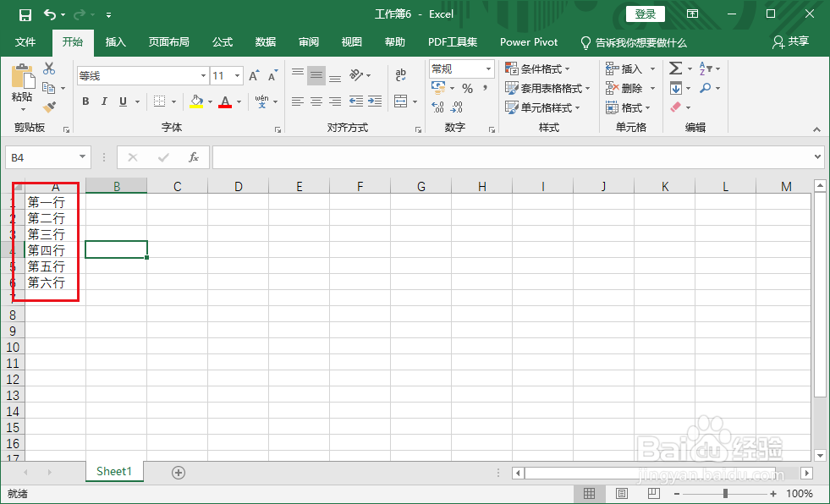Toggle italic formatting

104,101
